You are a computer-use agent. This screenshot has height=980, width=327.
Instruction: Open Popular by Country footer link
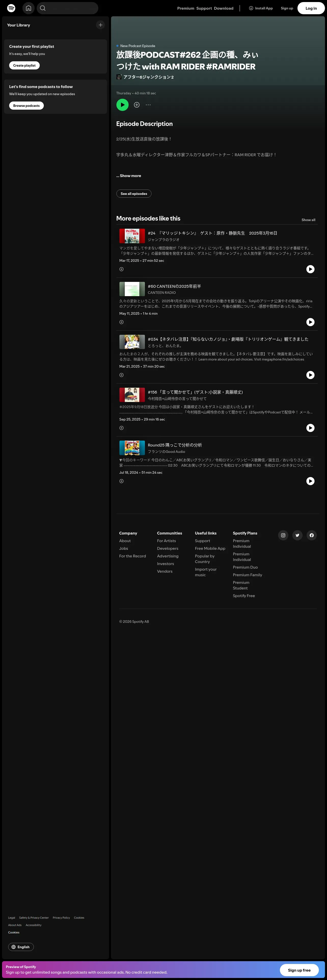click(205, 559)
